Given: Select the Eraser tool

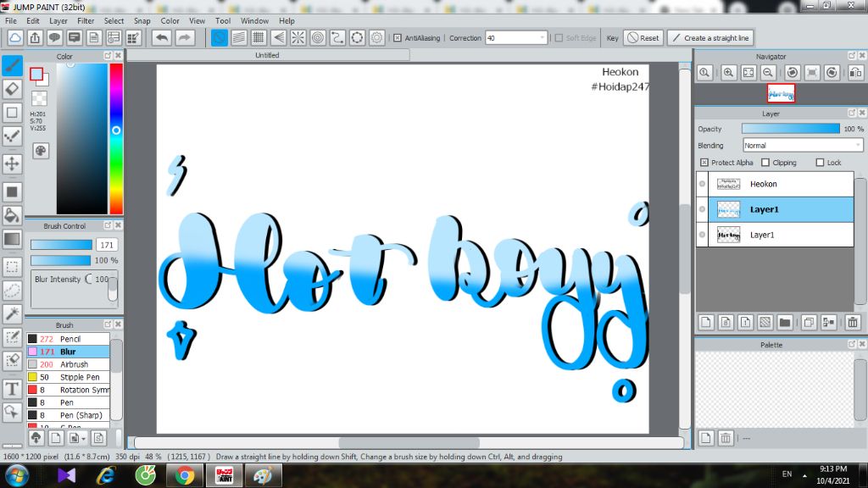Looking at the screenshot, I should pyautogui.click(x=12, y=88).
